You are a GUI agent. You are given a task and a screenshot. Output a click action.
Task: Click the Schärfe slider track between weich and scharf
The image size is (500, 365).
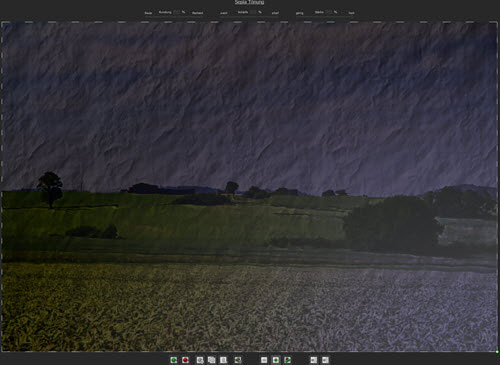[249, 16]
